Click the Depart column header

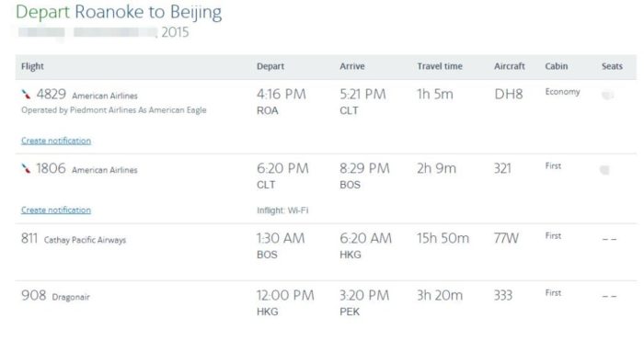tap(270, 66)
